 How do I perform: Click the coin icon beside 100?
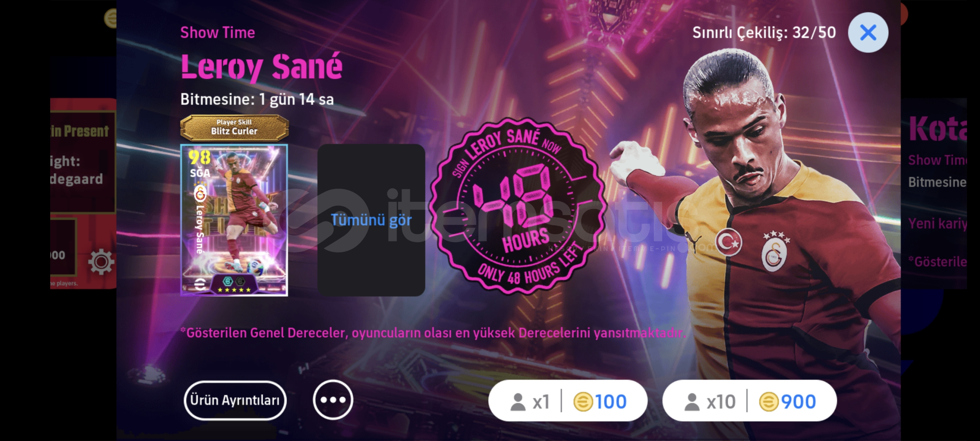(x=583, y=401)
